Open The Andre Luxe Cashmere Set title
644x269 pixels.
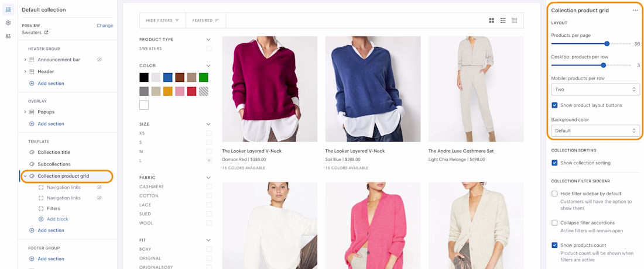coord(461,151)
